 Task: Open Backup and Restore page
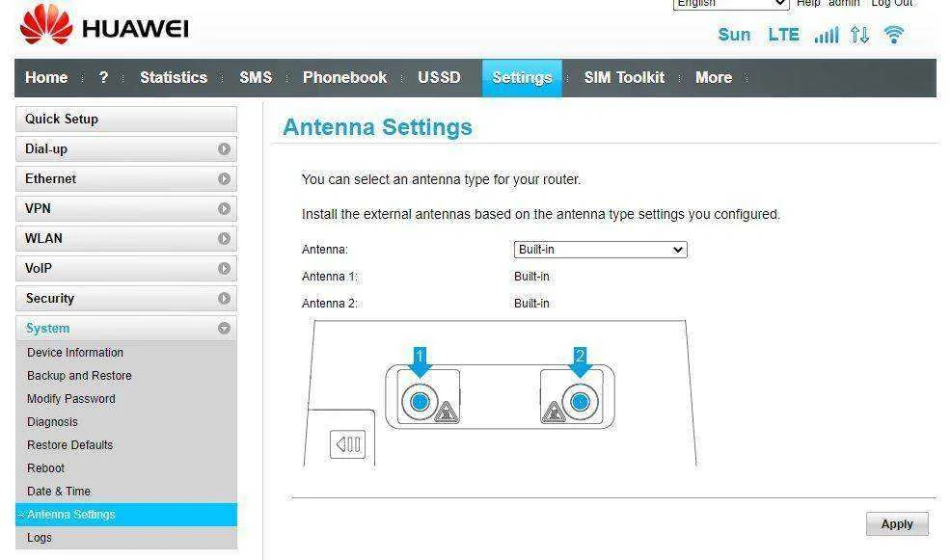coord(79,375)
